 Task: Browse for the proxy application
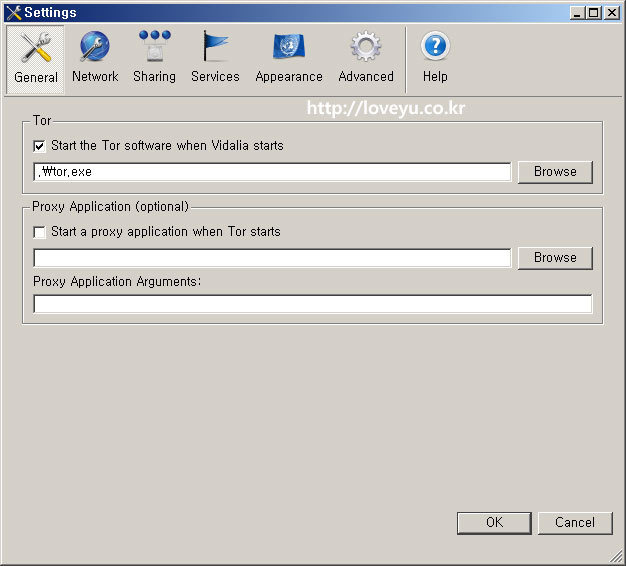click(x=555, y=258)
